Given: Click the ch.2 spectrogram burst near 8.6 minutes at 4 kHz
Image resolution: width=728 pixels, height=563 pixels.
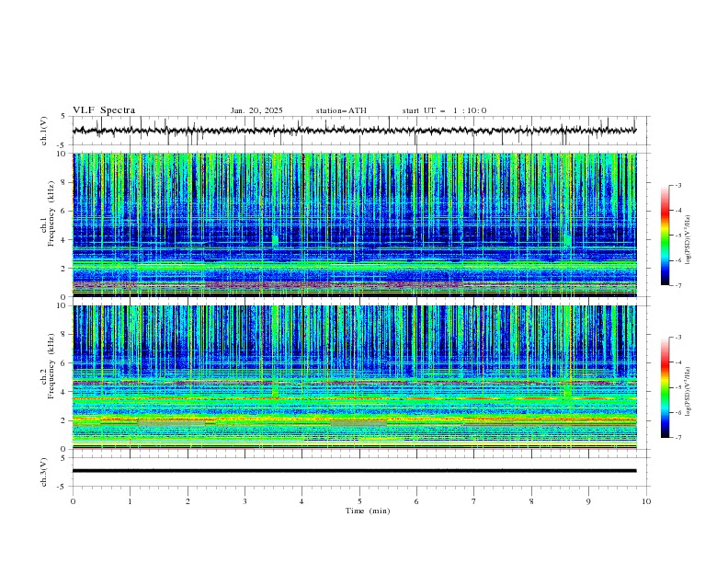Looking at the screenshot, I should pos(567,390).
